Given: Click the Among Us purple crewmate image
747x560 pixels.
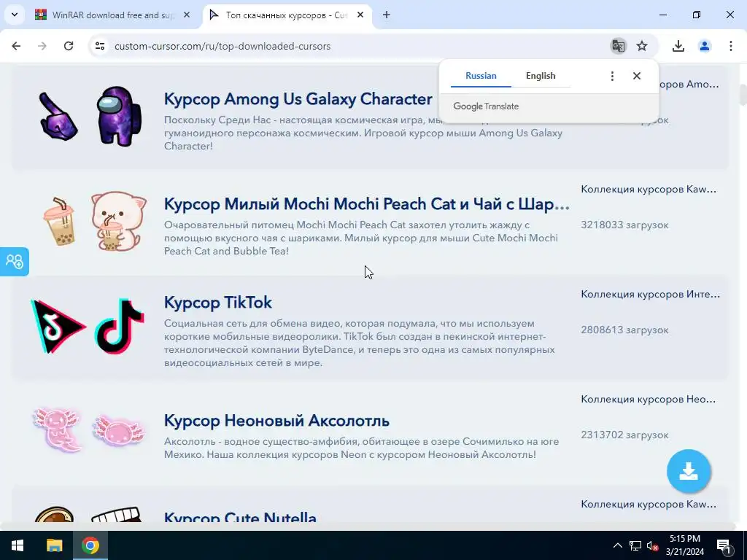Looking at the screenshot, I should [119, 116].
